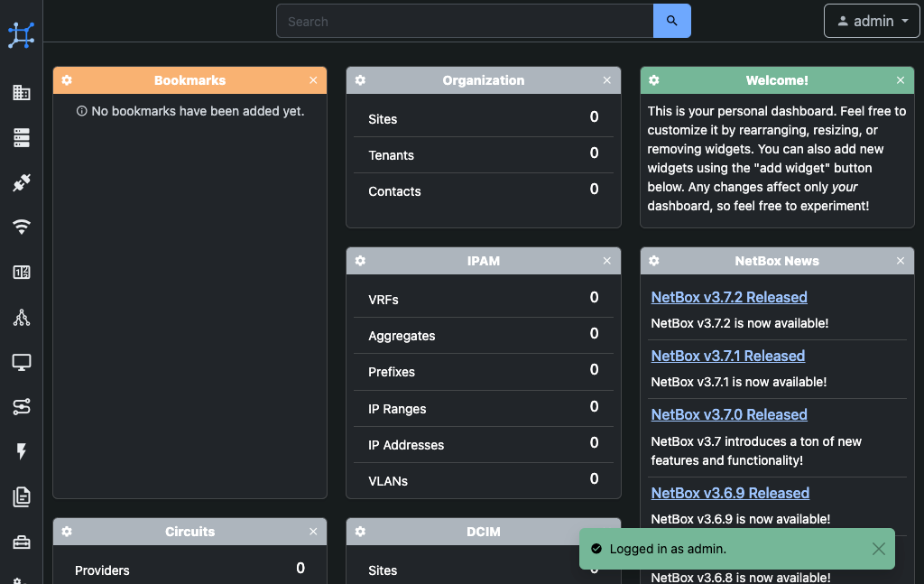924x584 pixels.
Task: Open the Devices server rack sidebar icon
Action: 22,137
